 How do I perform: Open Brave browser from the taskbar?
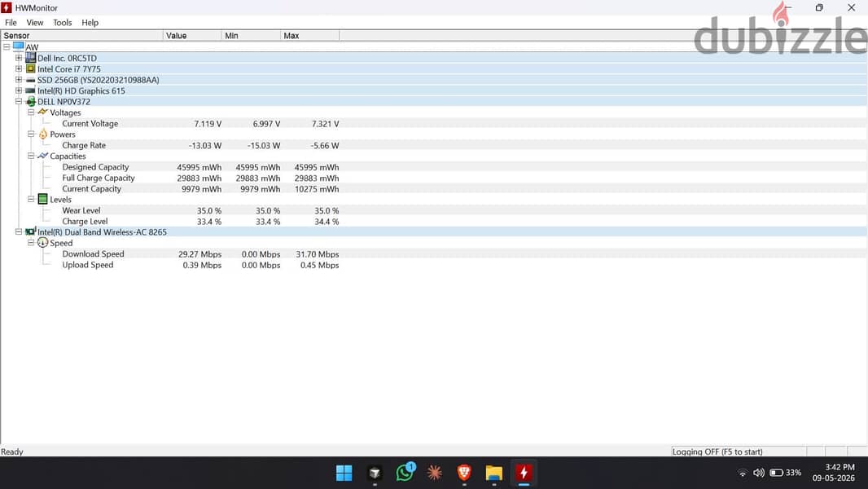pos(464,473)
